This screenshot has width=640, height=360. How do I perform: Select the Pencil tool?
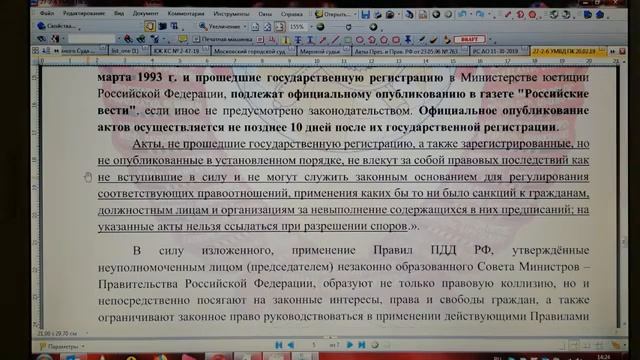422,40
